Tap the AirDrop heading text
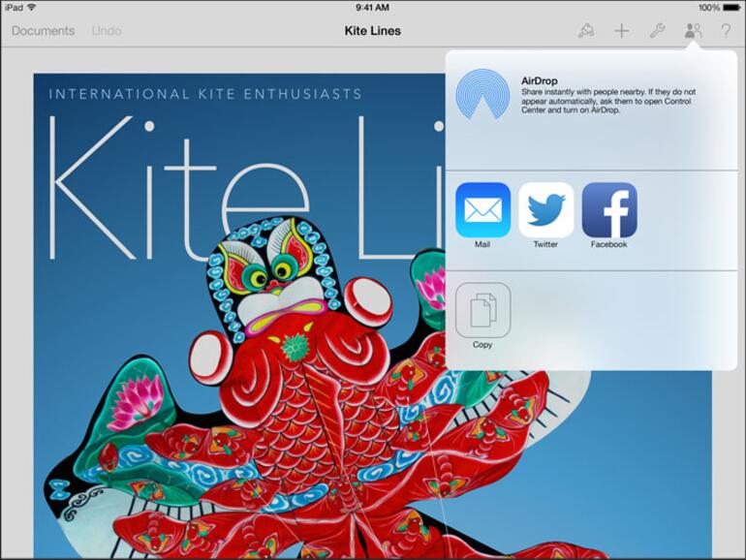The width and height of the screenshot is (746, 560). click(539, 80)
